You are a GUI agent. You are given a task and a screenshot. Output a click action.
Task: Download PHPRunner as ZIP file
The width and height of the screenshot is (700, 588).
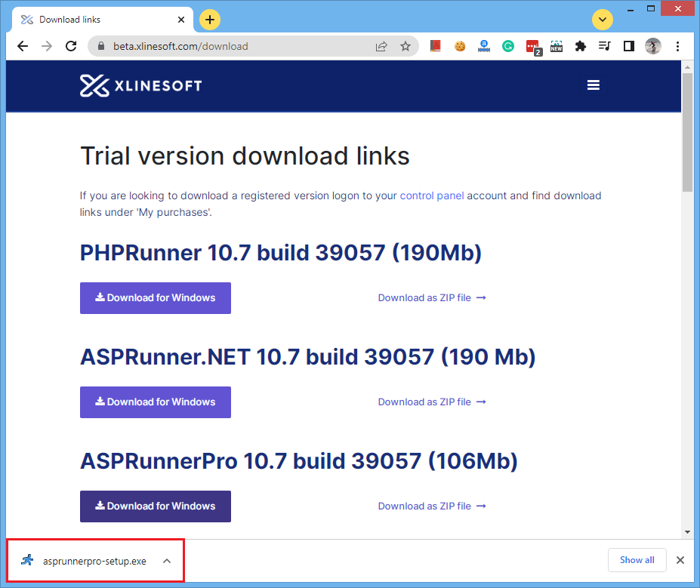point(432,297)
